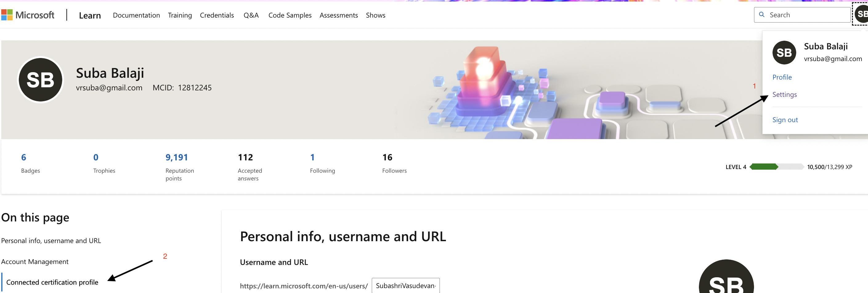The image size is (868, 293).
Task: Sign out of the account
Action: (785, 120)
